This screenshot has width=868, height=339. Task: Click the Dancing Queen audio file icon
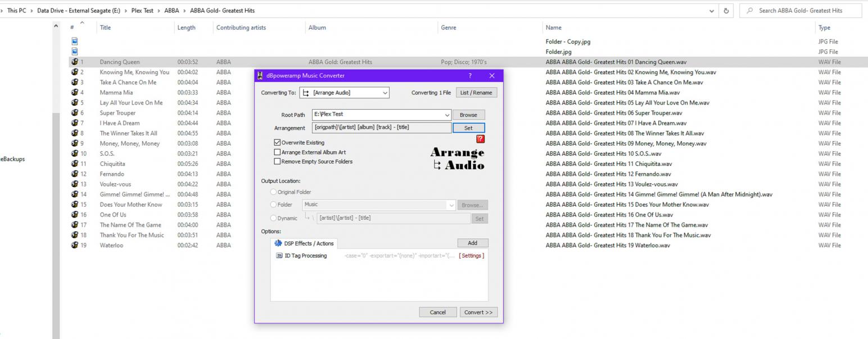(74, 62)
